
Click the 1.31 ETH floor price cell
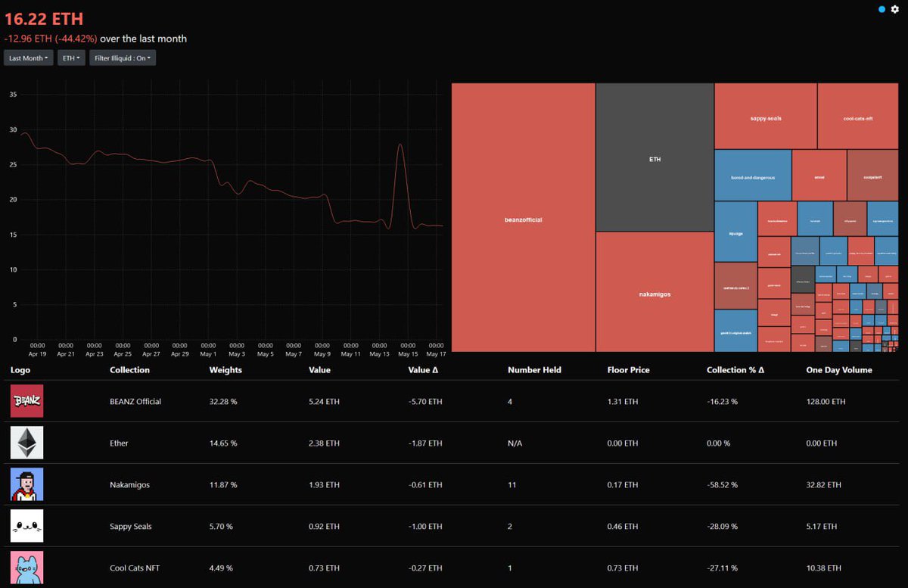click(623, 401)
